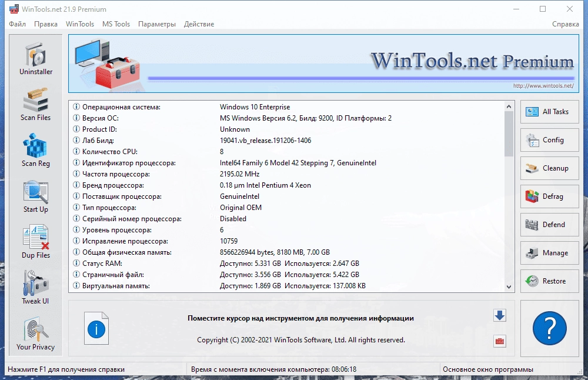Click the blue question mark help button
588x380 pixels.
(x=549, y=328)
